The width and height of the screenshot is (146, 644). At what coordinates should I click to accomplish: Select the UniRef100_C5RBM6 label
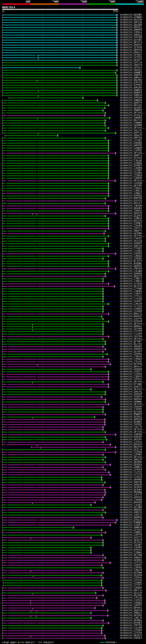click(131, 123)
